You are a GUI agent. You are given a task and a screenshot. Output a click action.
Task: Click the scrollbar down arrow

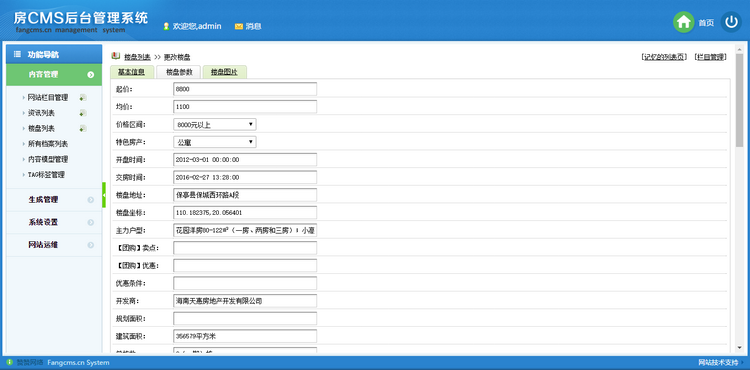coord(739,348)
